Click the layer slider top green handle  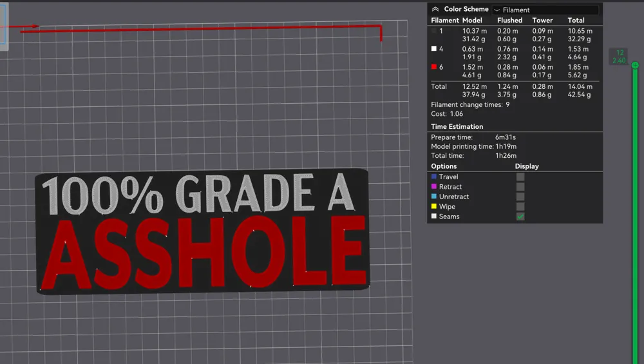635,65
